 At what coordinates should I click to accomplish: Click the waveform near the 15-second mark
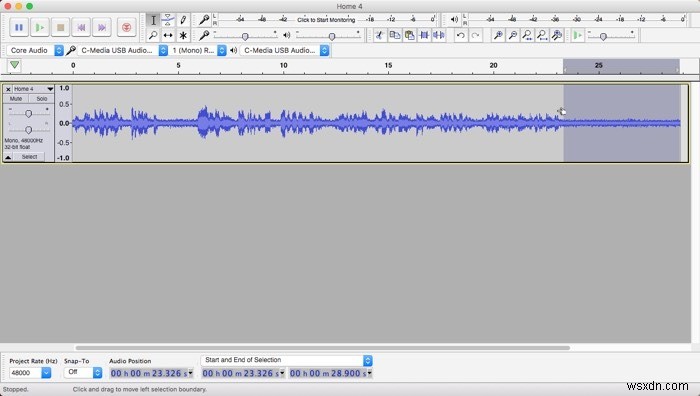[x=388, y=122]
